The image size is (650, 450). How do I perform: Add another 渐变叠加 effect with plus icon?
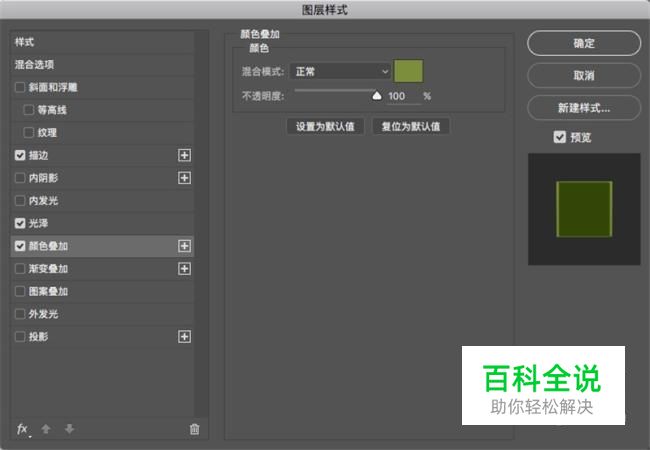(184, 269)
